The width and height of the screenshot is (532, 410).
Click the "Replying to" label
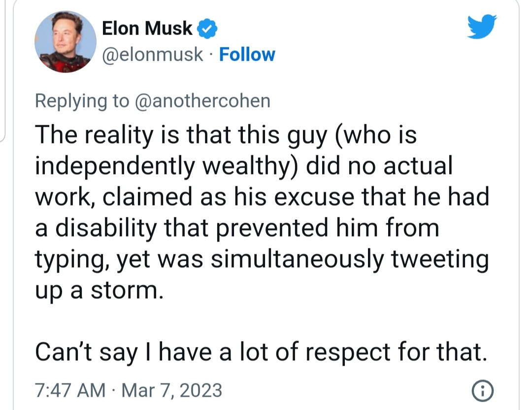click(x=81, y=101)
